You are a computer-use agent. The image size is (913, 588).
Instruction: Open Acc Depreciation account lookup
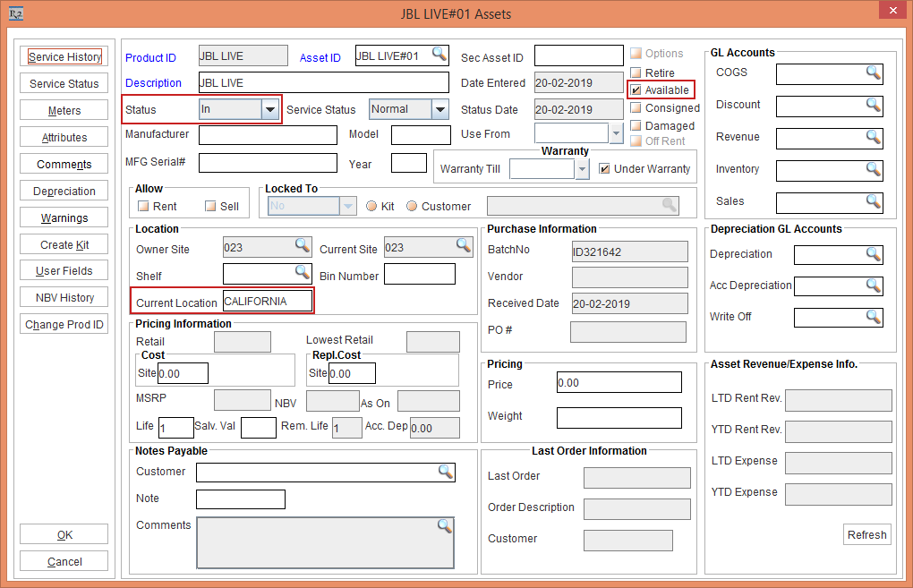coord(873,285)
